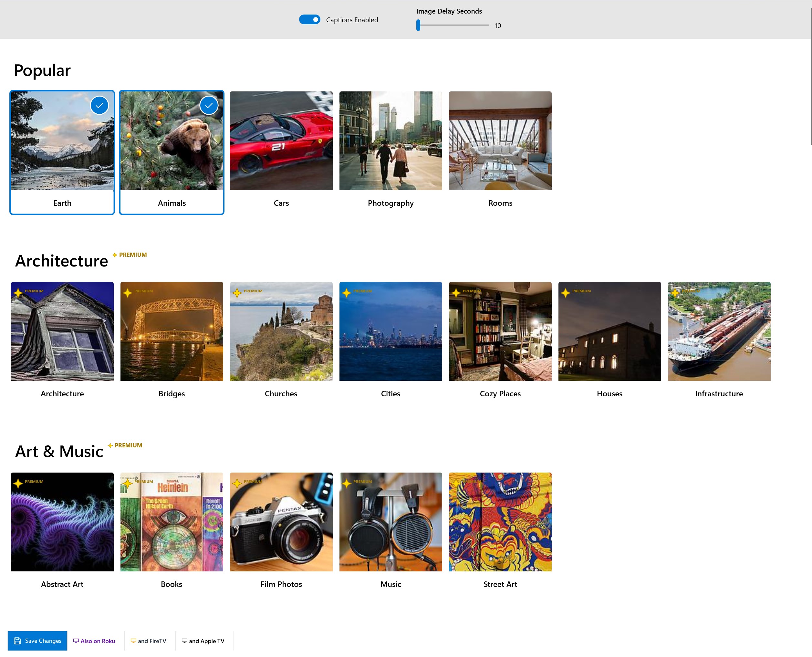Select the Cars category thumbnail
The width and height of the screenshot is (812, 657).
coord(281,141)
